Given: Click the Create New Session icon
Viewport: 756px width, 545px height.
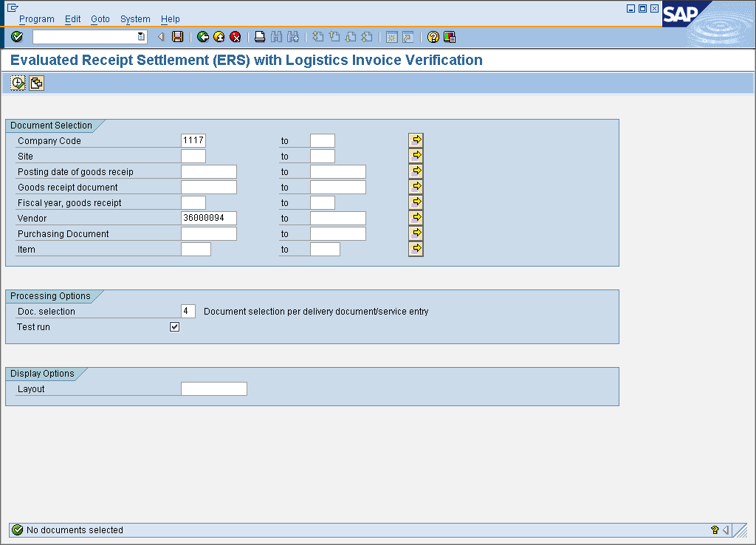Looking at the screenshot, I should tap(392, 37).
